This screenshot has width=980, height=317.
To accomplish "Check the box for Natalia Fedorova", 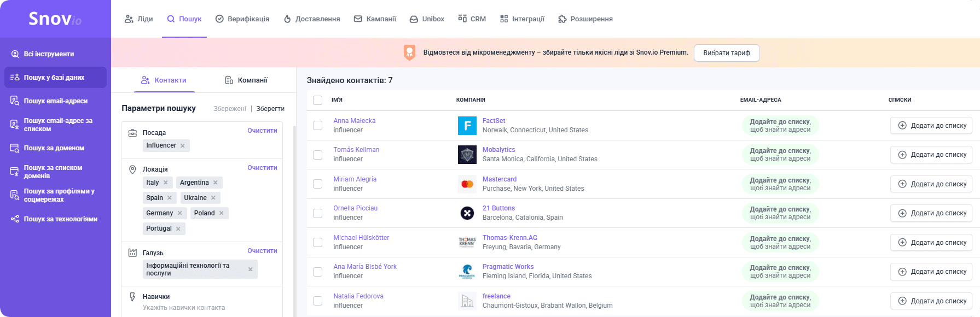I will 317,301.
